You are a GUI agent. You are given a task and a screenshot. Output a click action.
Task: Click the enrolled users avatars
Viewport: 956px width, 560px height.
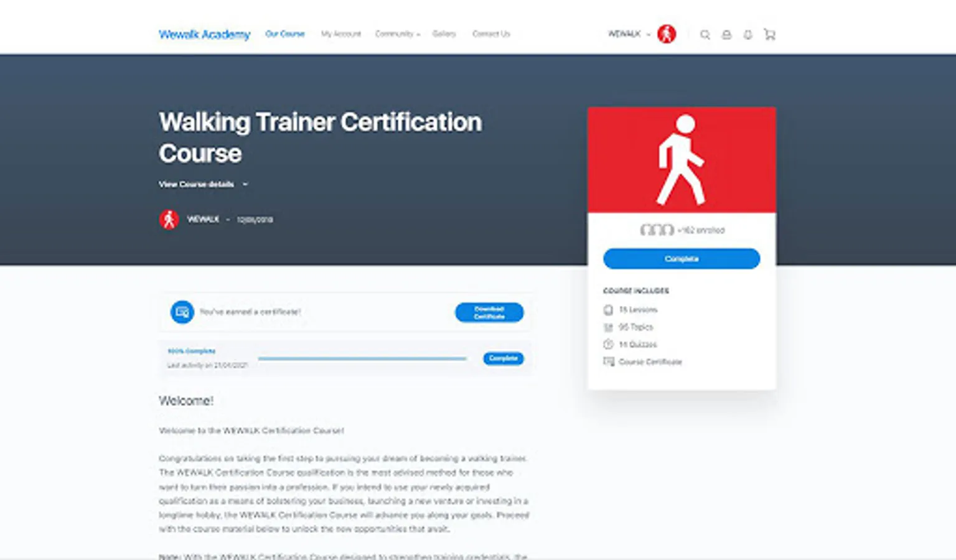(657, 230)
